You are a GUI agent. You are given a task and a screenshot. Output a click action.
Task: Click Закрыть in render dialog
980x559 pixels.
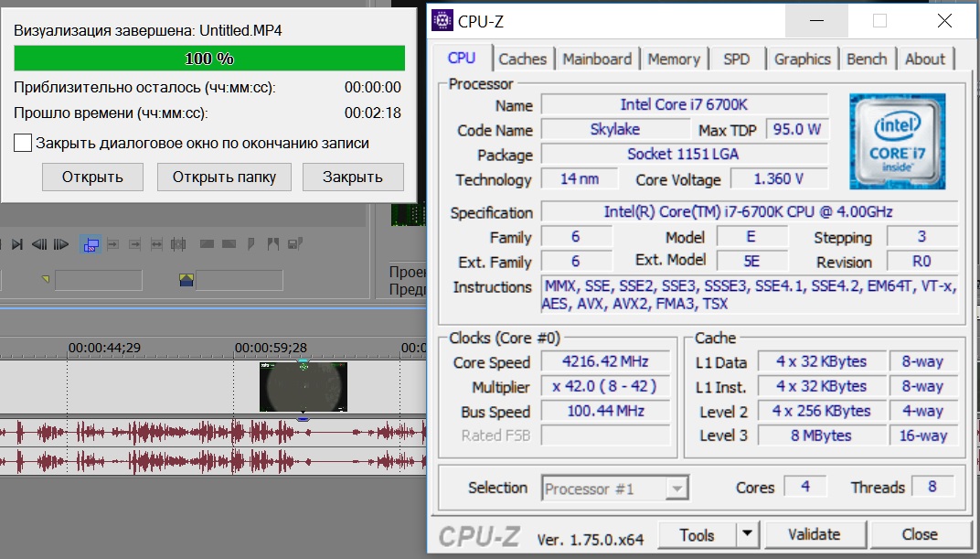point(353,177)
